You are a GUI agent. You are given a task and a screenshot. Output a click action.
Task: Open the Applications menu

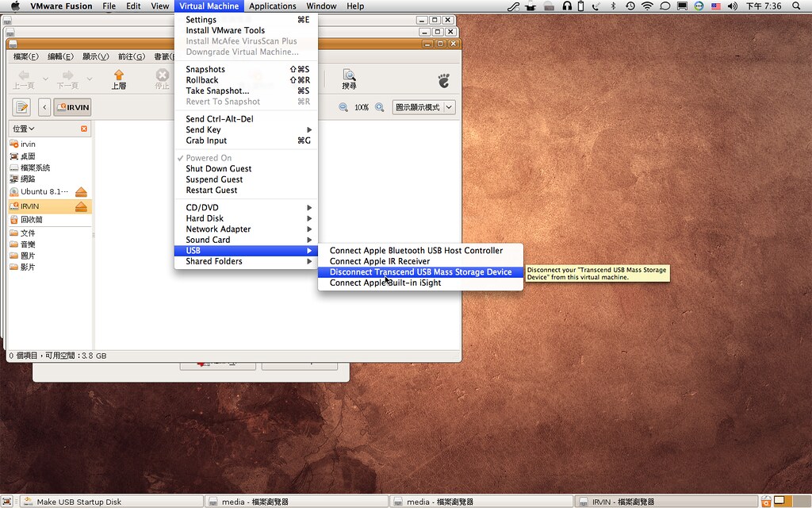point(273,6)
